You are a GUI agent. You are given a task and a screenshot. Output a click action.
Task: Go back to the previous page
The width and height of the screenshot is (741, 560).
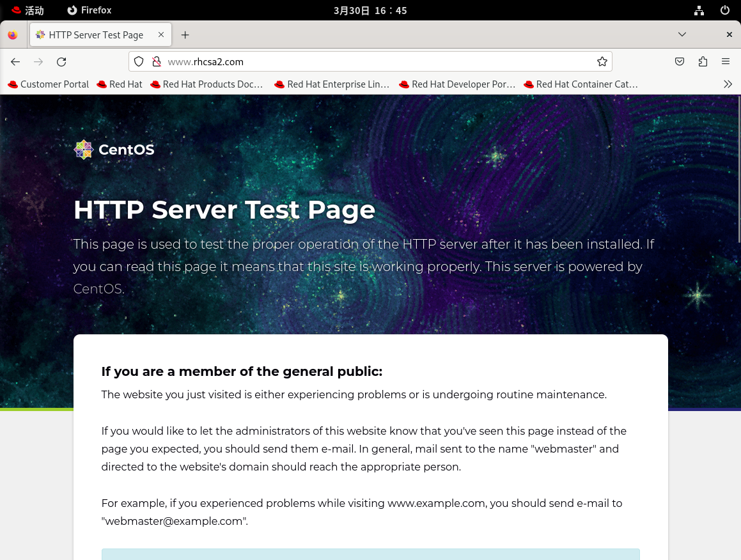pos(15,62)
